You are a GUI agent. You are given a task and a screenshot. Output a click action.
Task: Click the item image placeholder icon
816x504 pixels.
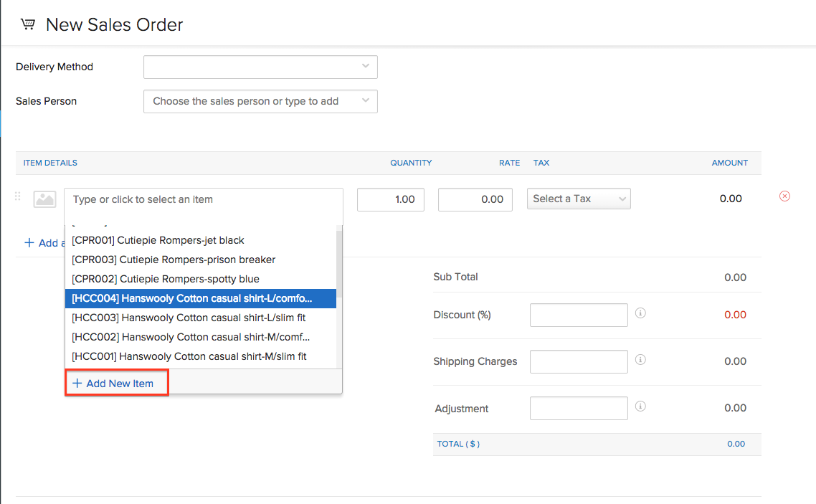click(44, 199)
